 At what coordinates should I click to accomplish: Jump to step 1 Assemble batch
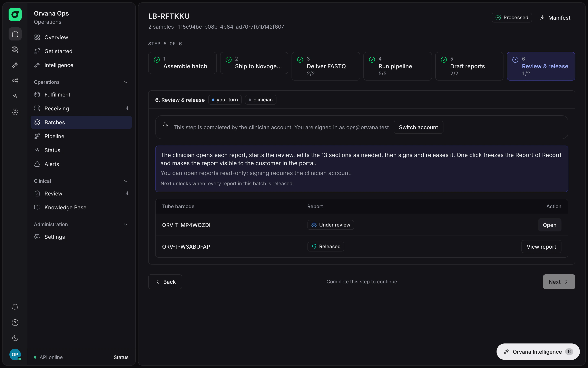tap(182, 63)
